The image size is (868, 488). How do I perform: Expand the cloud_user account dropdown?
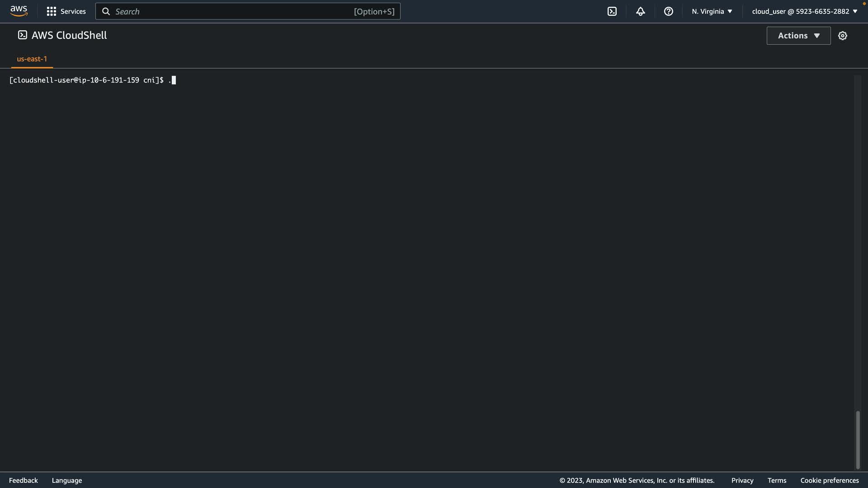click(804, 11)
